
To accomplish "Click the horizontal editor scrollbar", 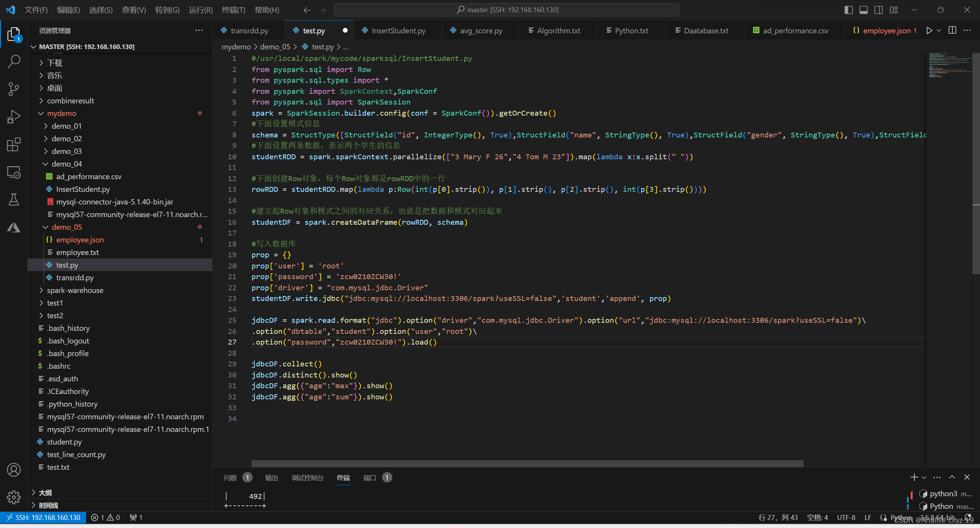I will coord(527,464).
